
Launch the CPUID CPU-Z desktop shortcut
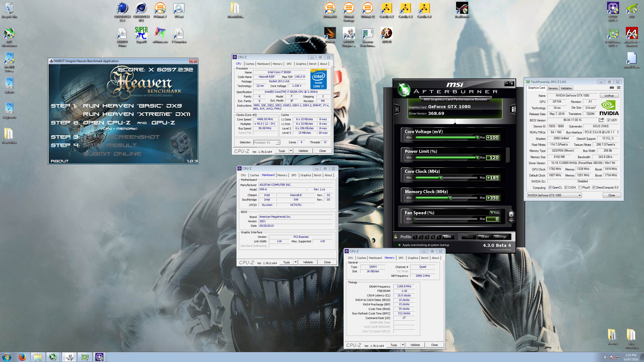(x=613, y=12)
